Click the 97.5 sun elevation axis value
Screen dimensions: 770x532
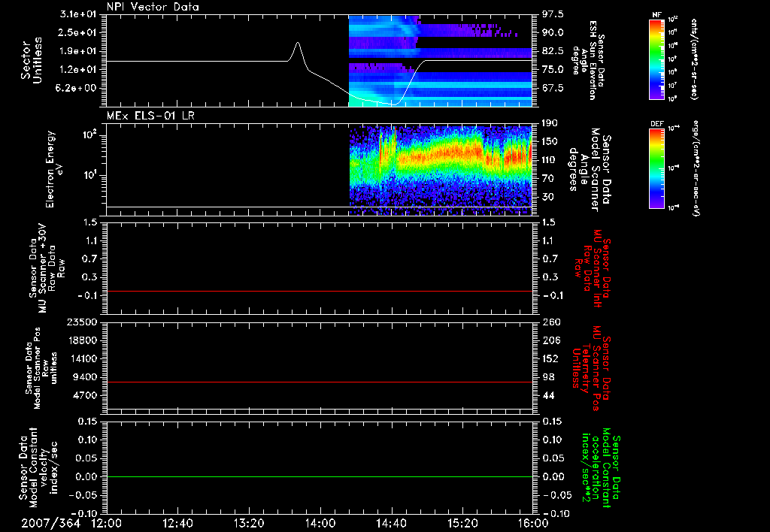coord(553,14)
